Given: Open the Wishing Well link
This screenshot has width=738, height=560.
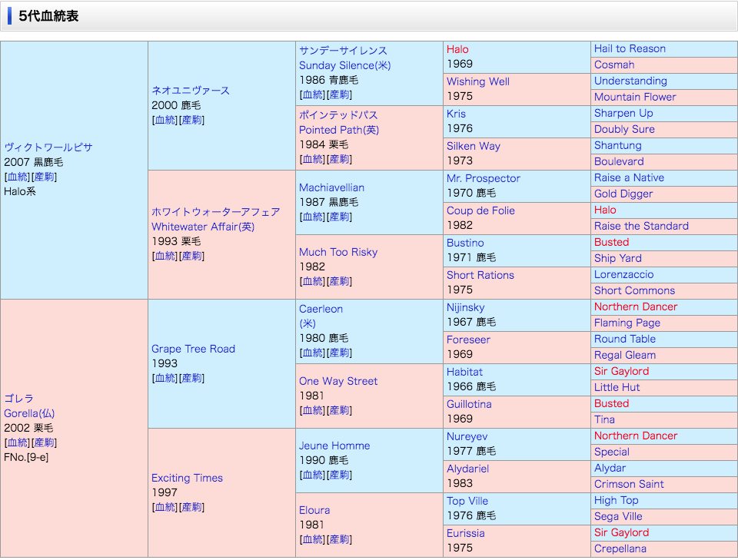Looking at the screenshot, I should pos(478,81).
